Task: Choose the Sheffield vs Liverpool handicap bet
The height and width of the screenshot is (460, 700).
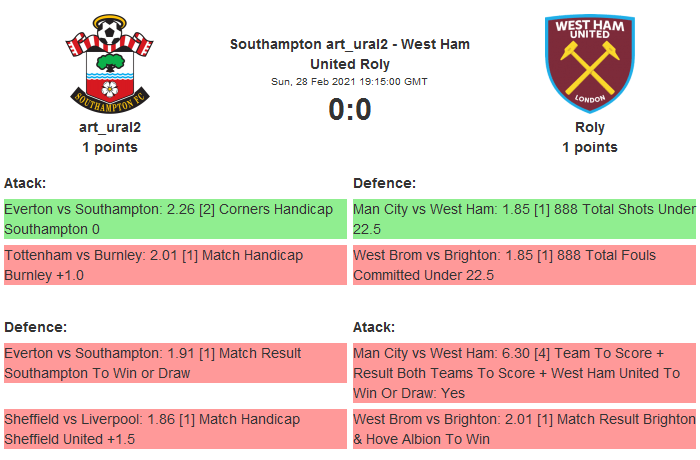Action: (x=174, y=429)
